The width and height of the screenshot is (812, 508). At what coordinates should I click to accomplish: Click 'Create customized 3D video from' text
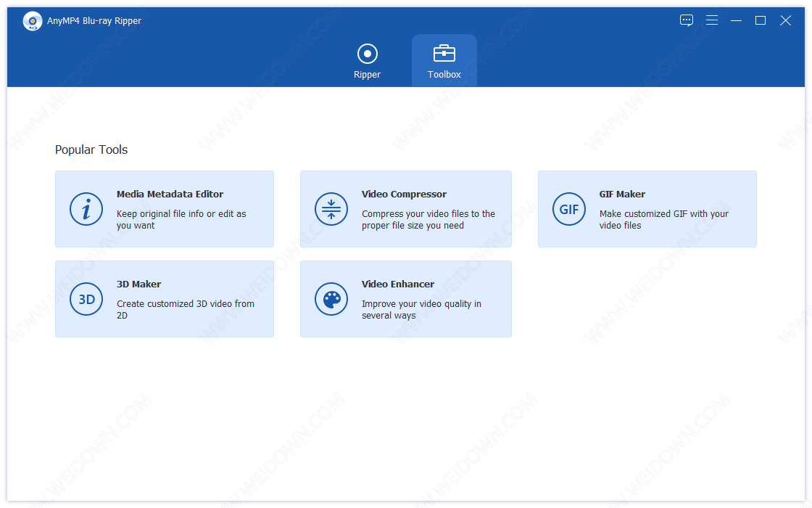186,309
